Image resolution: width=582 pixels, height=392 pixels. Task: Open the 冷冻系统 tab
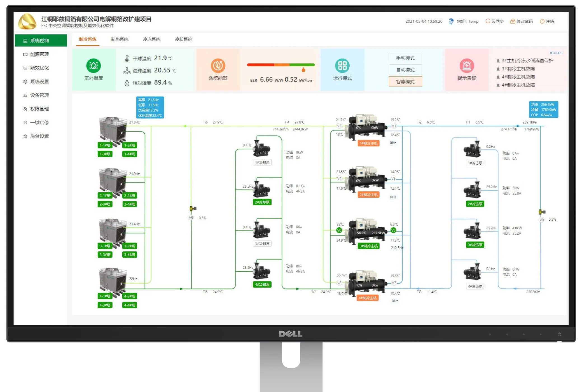point(151,39)
